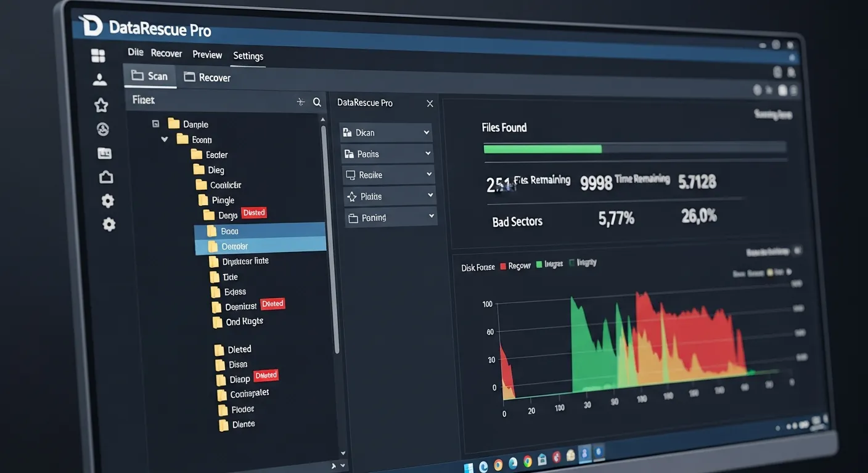Open the Realire dropdown menu
This screenshot has height=473, width=868.
coord(388,174)
